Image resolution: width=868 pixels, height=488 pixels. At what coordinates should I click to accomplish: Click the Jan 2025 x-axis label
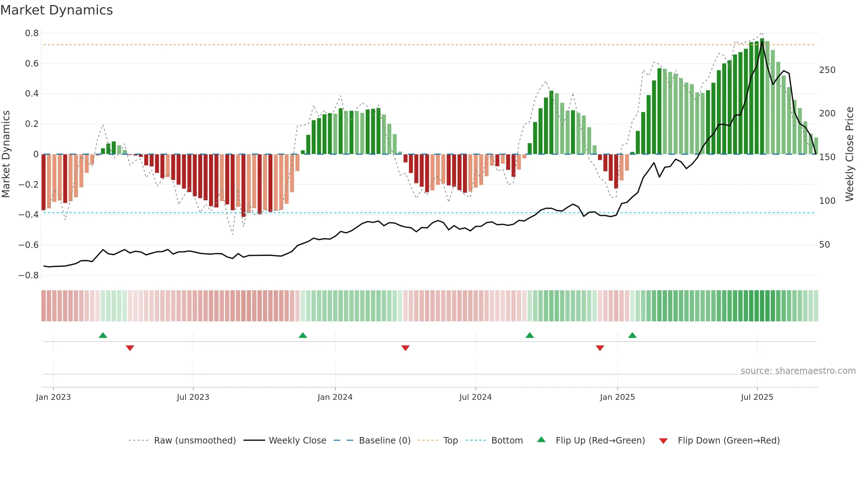pos(618,397)
